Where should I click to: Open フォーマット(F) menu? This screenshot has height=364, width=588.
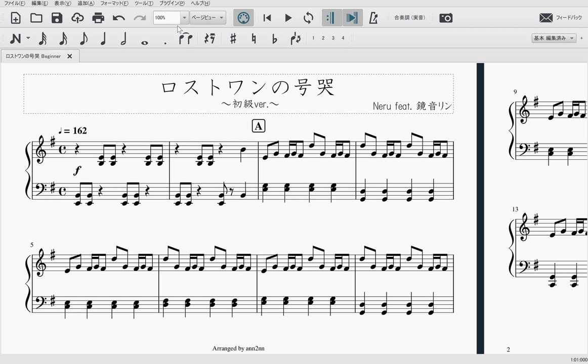tap(114, 3)
